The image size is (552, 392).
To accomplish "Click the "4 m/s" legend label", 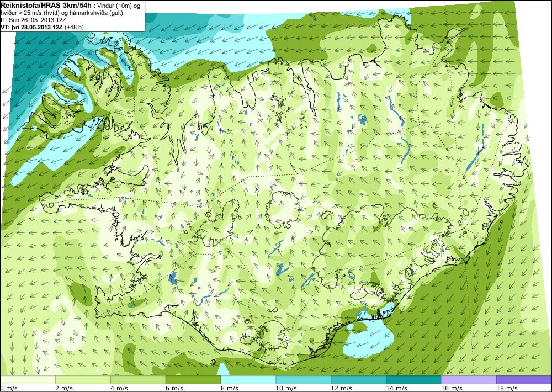I will (x=119, y=388).
